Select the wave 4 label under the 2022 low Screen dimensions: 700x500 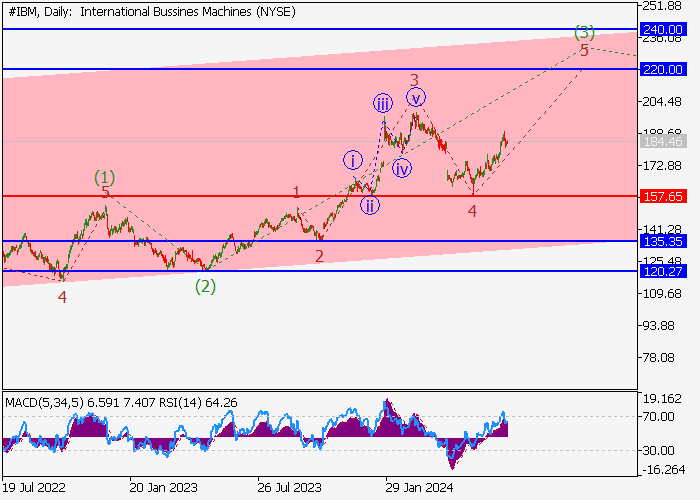[62, 297]
